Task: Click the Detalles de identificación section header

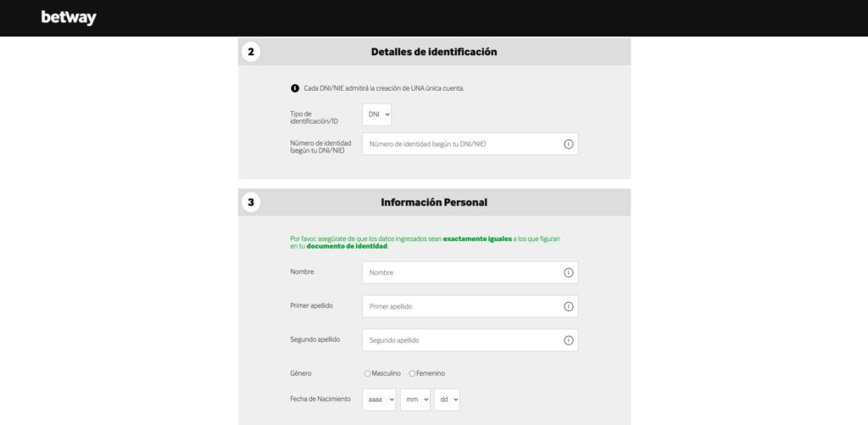Action: tap(434, 52)
